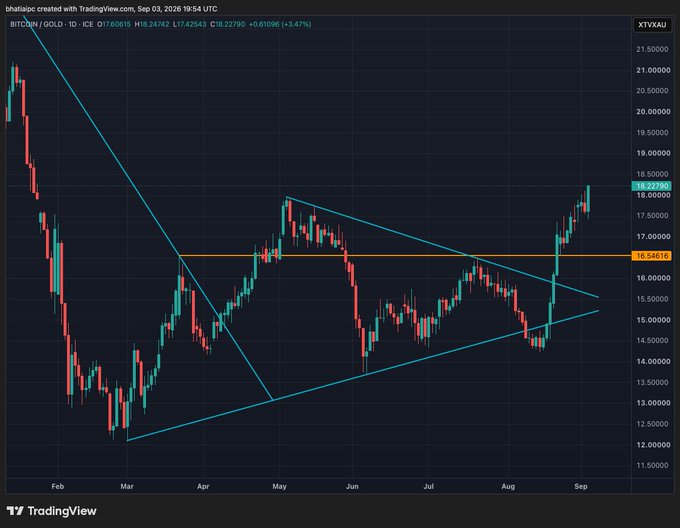The width and height of the screenshot is (680, 528).
Task: Click the 17.00000 price axis label
Action: click(652, 237)
